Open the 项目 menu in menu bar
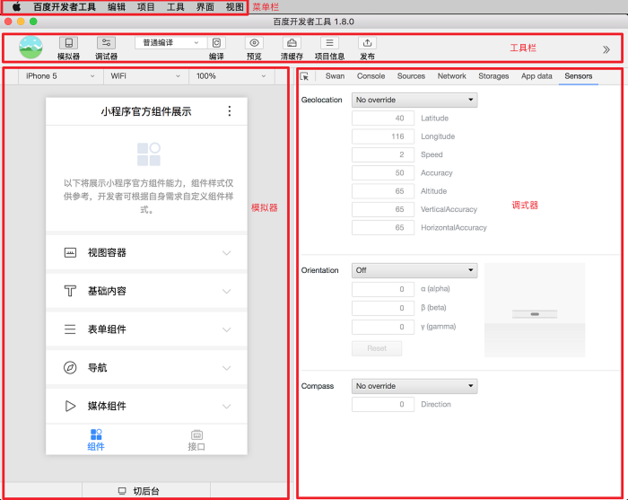The width and height of the screenshot is (628, 500). [146, 7]
